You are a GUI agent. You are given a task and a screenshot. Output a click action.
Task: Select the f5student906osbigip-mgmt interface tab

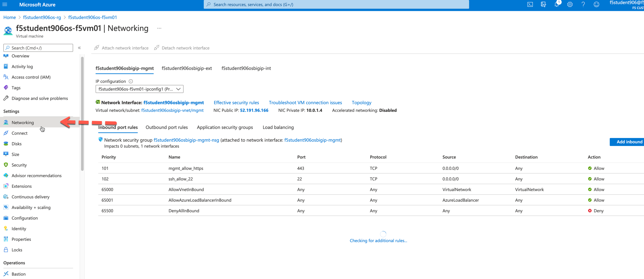125,68
